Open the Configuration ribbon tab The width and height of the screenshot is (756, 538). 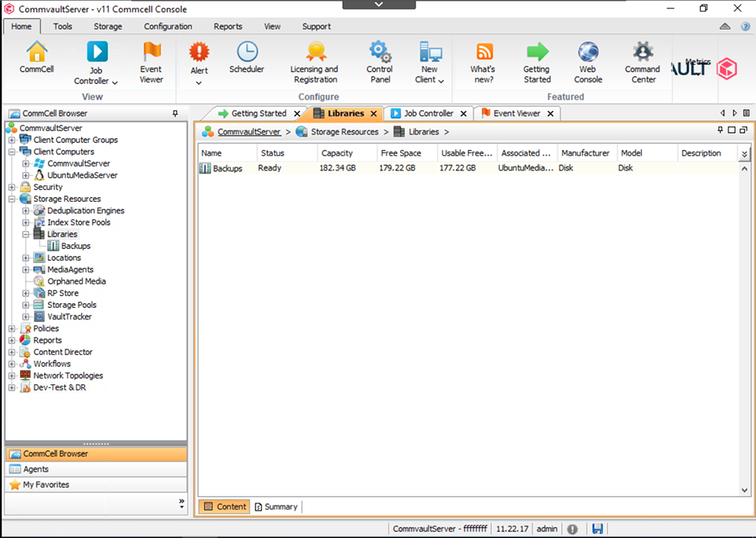pos(168,27)
